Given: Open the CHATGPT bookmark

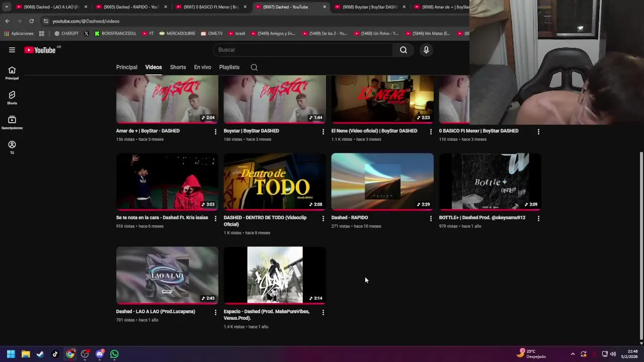Looking at the screenshot, I should pyautogui.click(x=66, y=34).
